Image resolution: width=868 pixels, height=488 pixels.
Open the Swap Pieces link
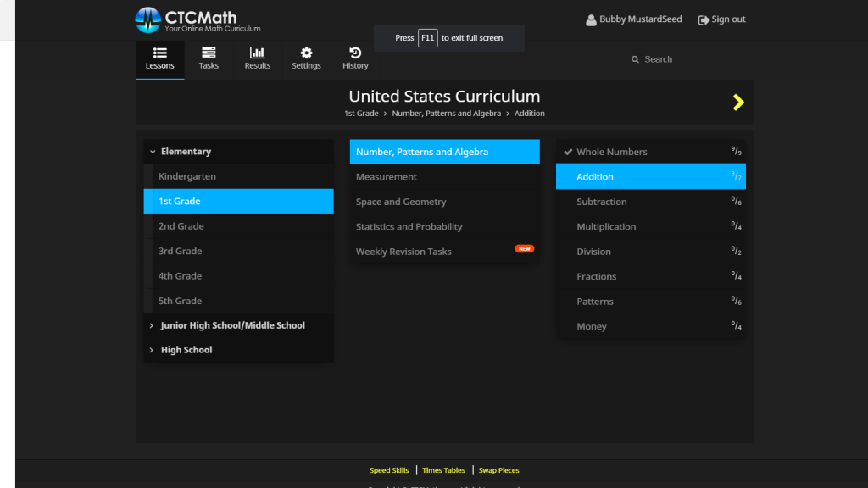[498, 470]
